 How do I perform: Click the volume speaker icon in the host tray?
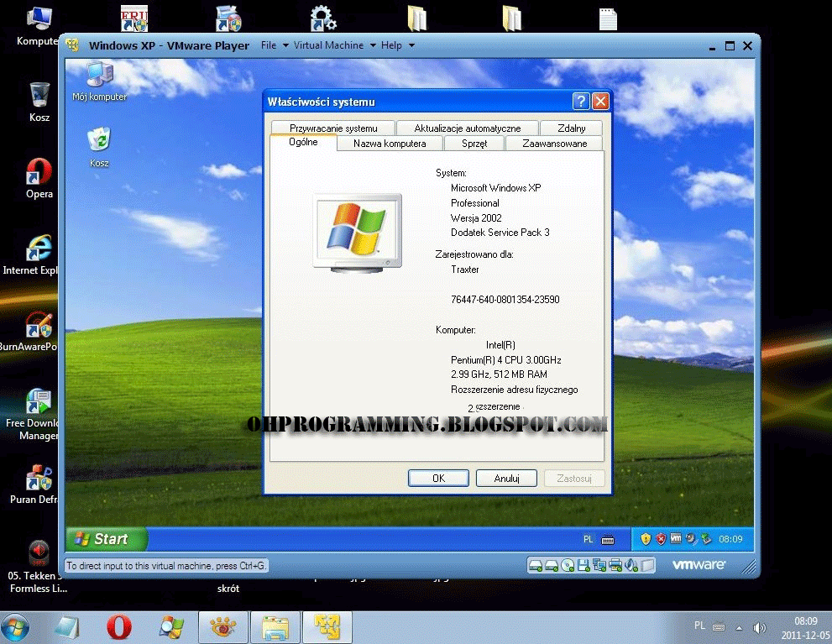pyautogui.click(x=759, y=627)
